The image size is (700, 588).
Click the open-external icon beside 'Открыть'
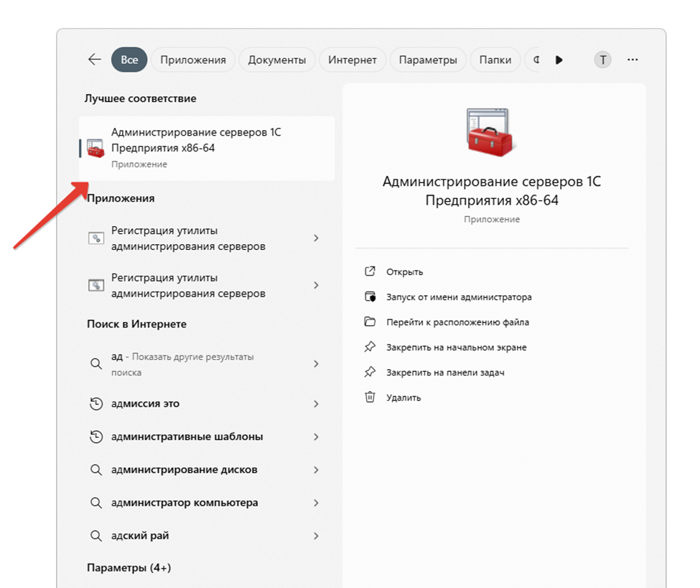[x=370, y=271]
